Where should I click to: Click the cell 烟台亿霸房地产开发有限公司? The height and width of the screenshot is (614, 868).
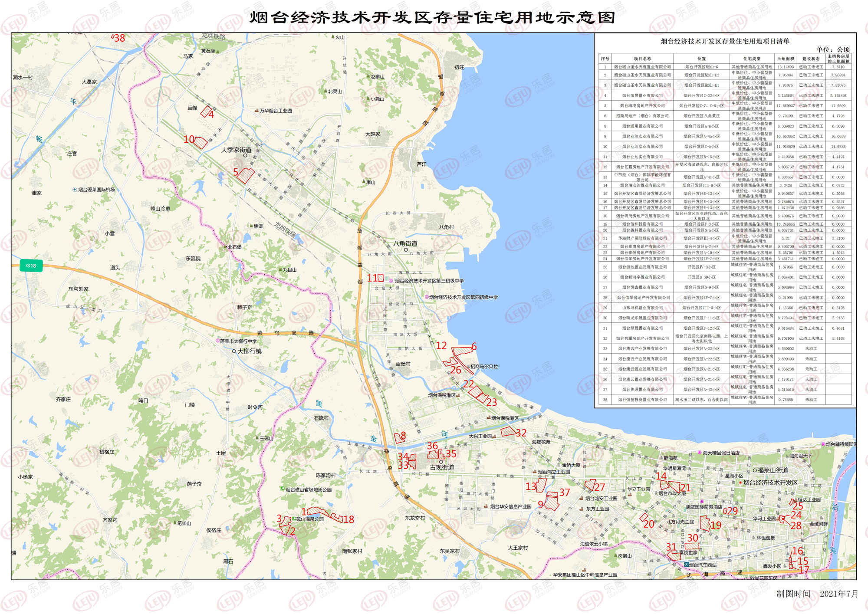[x=642, y=167]
